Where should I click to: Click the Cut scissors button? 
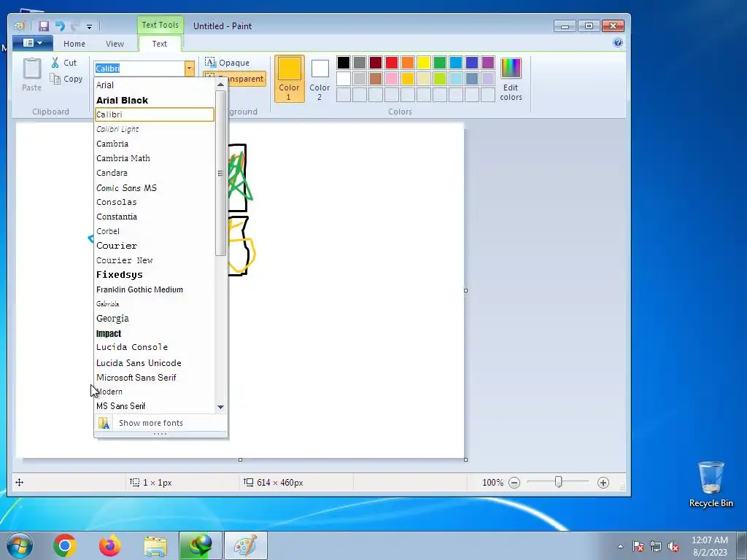[64, 63]
